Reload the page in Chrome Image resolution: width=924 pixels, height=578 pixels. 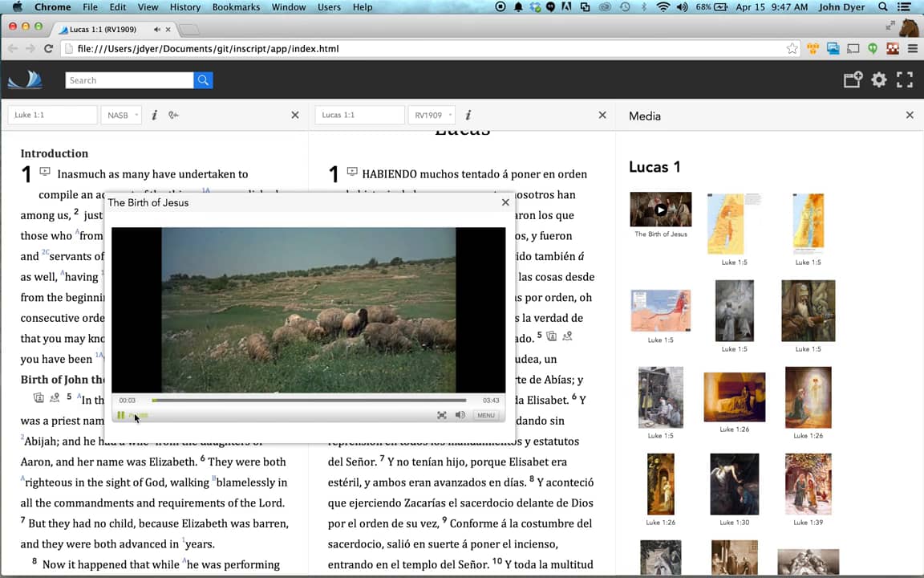click(49, 48)
